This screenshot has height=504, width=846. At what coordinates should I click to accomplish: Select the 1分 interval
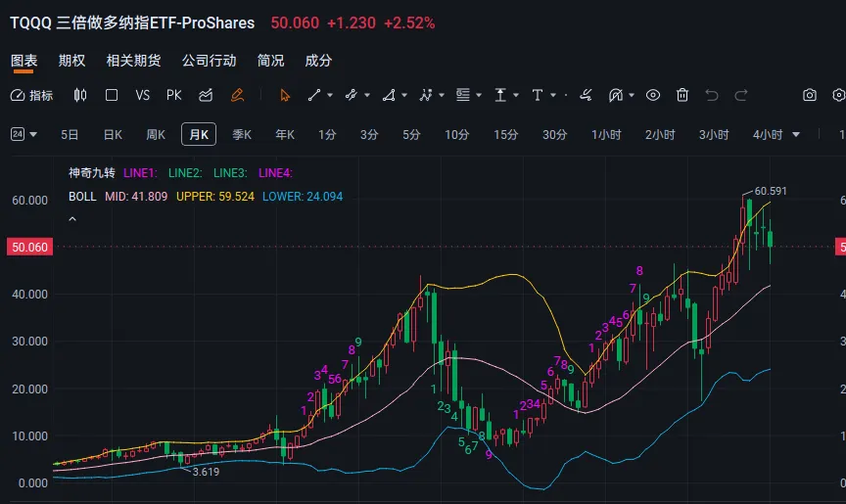tap(327, 135)
